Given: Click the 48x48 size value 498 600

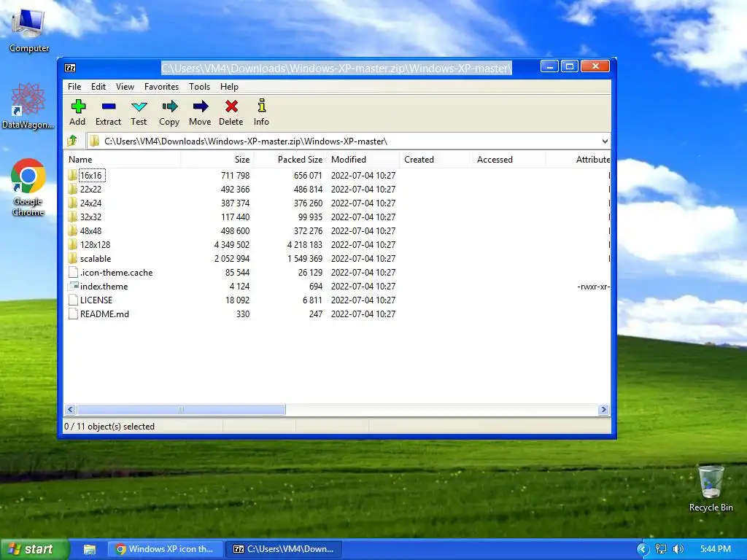Looking at the screenshot, I should pyautogui.click(x=236, y=230).
